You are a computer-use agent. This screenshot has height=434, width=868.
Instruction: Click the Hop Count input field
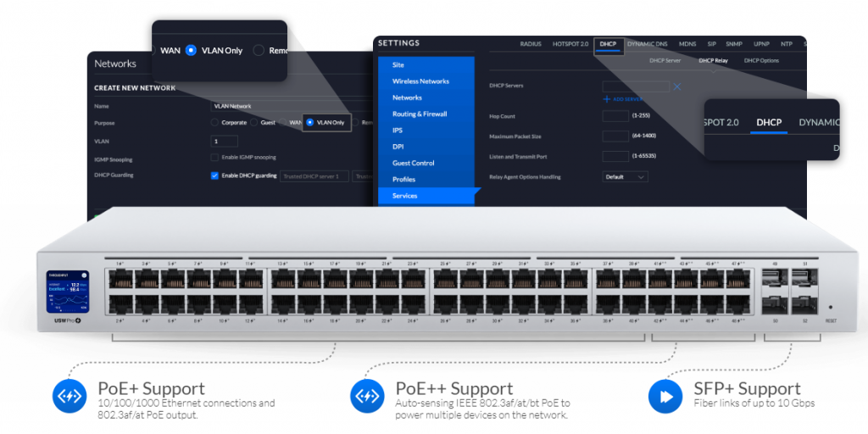(x=615, y=116)
